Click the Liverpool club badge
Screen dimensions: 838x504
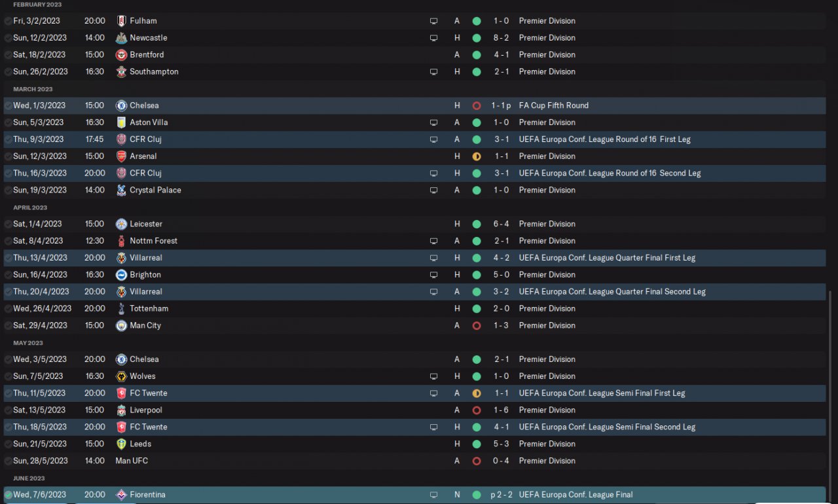click(x=121, y=410)
